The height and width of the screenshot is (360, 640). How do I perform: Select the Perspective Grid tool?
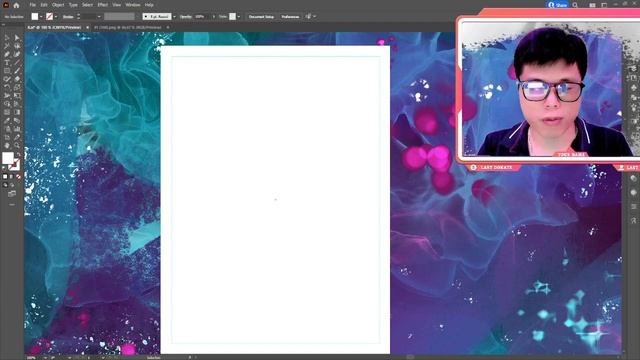(17, 104)
